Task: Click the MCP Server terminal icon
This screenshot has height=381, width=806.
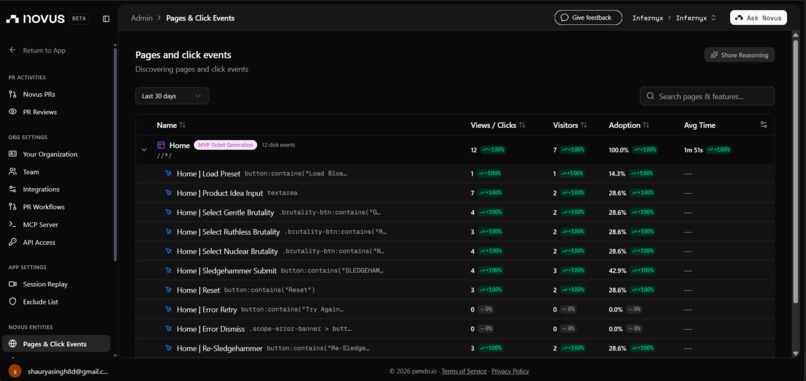Action: (x=13, y=224)
